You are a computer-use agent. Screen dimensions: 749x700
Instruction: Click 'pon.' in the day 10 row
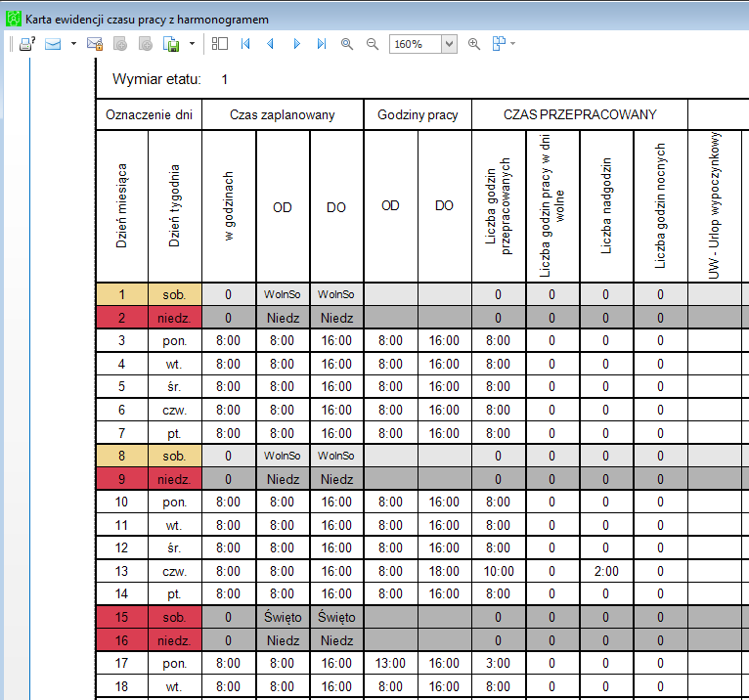pyautogui.click(x=174, y=503)
